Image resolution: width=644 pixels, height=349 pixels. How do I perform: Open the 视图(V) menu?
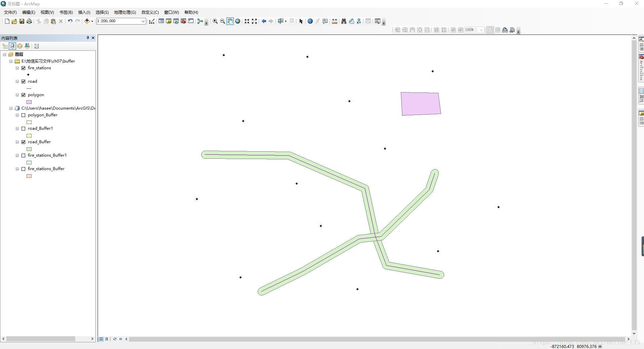click(x=47, y=12)
